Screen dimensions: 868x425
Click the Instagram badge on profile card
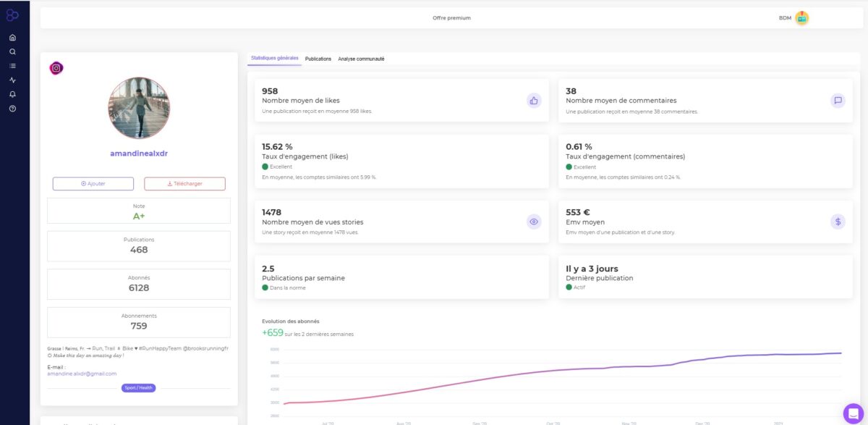pos(56,68)
